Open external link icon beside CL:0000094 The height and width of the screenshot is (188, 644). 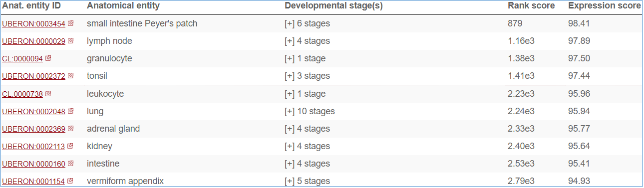[48, 58]
